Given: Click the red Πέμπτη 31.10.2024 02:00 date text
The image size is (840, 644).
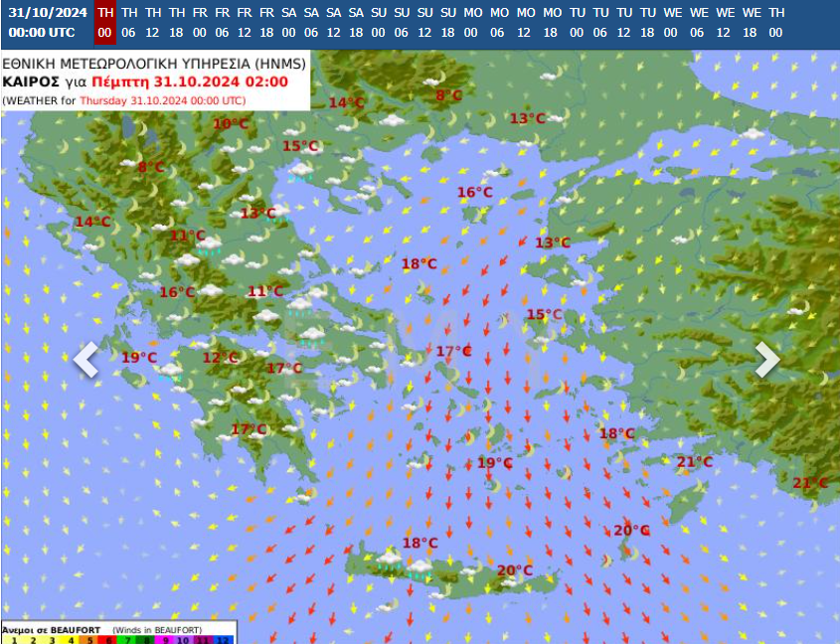Looking at the screenshot, I should 190,81.
